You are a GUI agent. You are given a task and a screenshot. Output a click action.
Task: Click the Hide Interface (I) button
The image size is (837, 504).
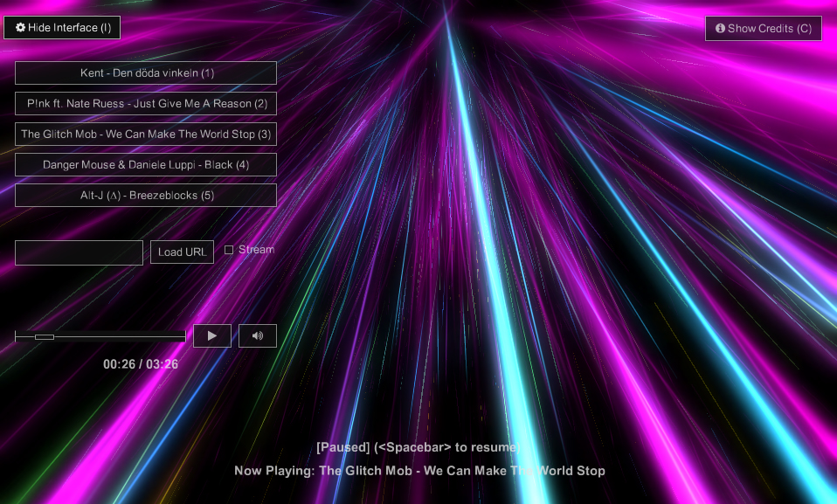point(62,28)
